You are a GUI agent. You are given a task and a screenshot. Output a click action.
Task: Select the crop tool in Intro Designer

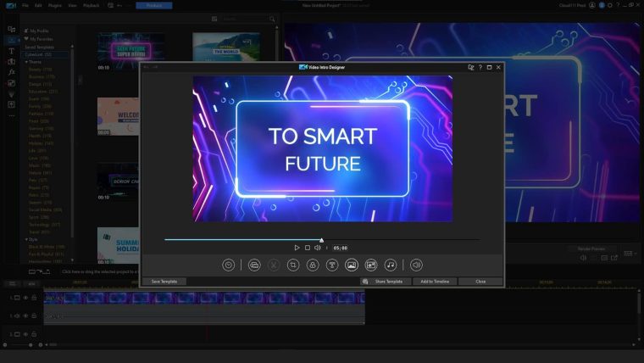(x=293, y=265)
